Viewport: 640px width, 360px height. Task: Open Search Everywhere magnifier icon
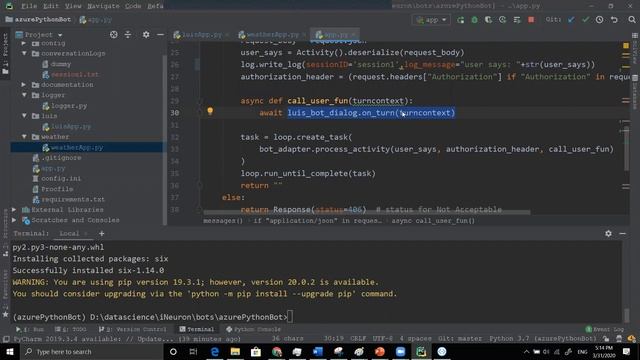click(x=632, y=20)
